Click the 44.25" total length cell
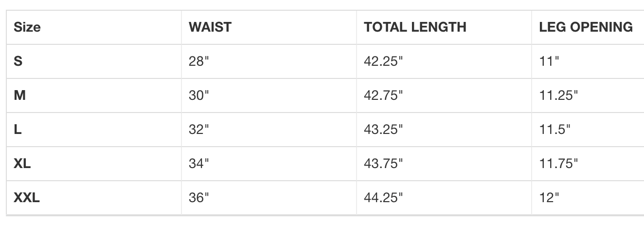 click(383, 198)
